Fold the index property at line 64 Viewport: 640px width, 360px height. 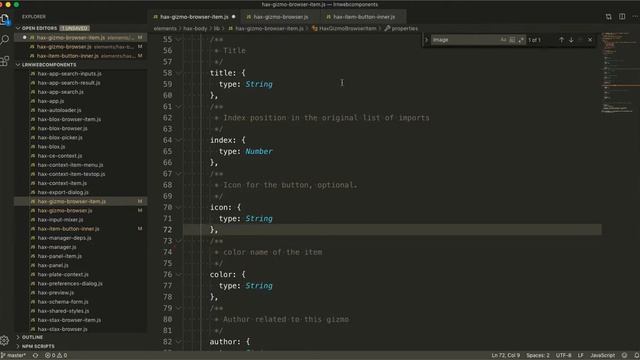pyautogui.click(x=179, y=140)
